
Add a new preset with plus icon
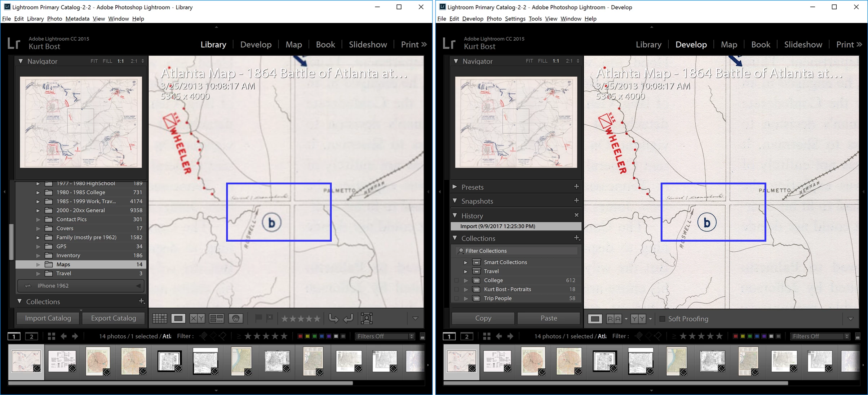576,187
